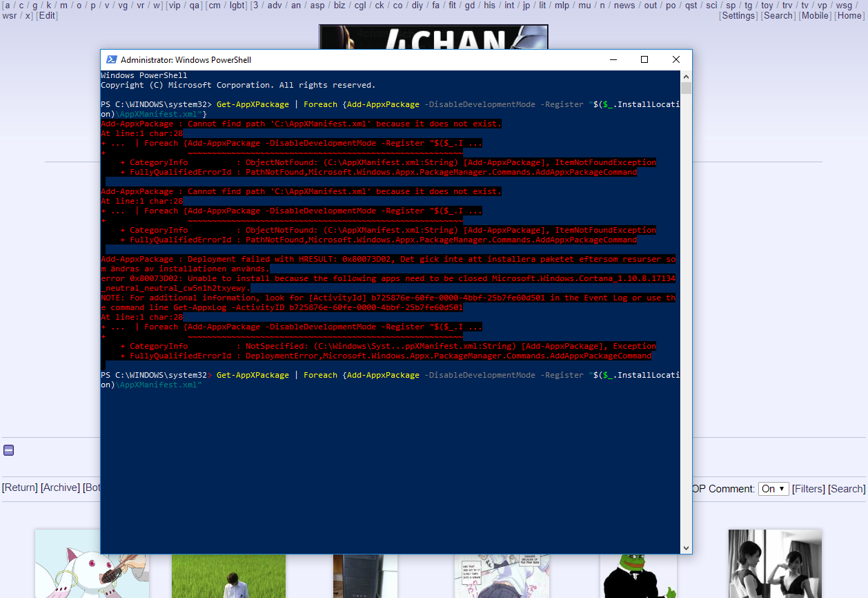This screenshot has width=868, height=598.
Task: Click the 'FullyQualifiedErrorId : DeploymentError' line
Action: pyautogui.click(x=386, y=356)
